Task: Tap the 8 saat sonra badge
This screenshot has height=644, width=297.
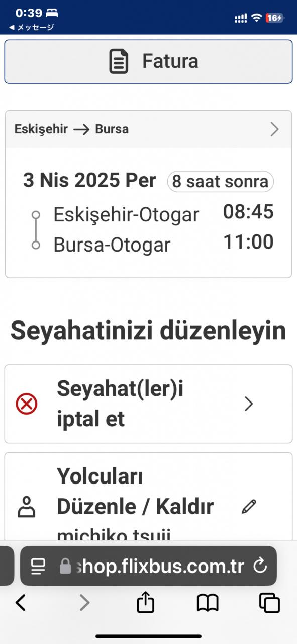Action: [221, 182]
